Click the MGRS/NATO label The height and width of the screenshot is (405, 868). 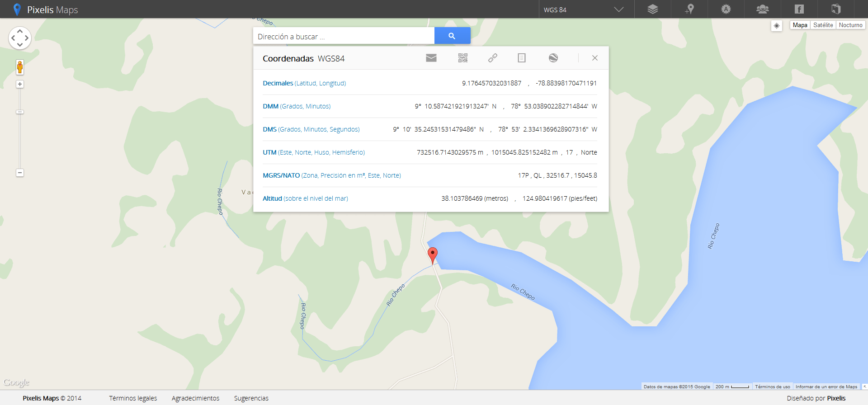(x=332, y=175)
